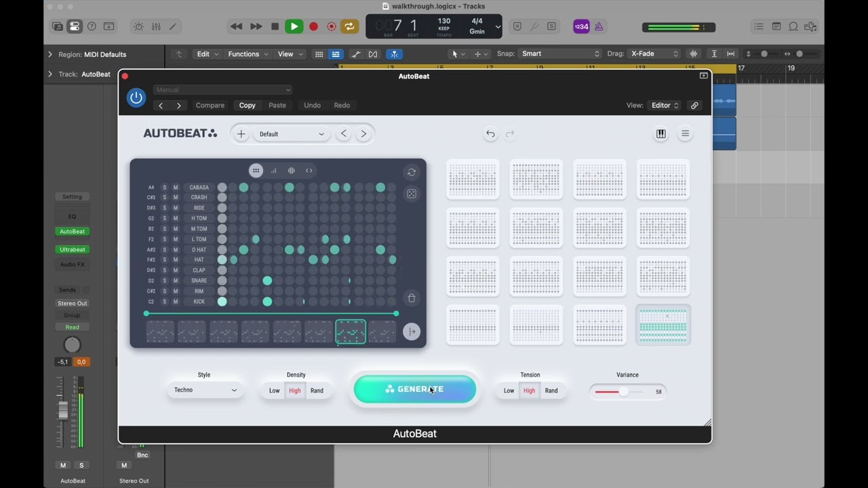The width and height of the screenshot is (868, 488).
Task: Click Undo in plugin header
Action: (x=312, y=105)
